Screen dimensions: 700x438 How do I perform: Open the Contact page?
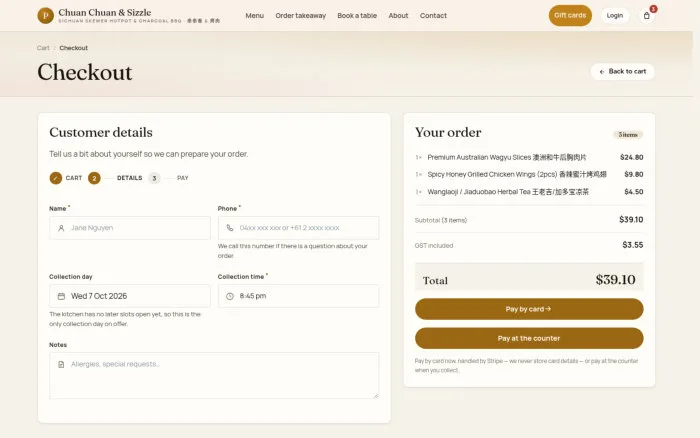433,16
